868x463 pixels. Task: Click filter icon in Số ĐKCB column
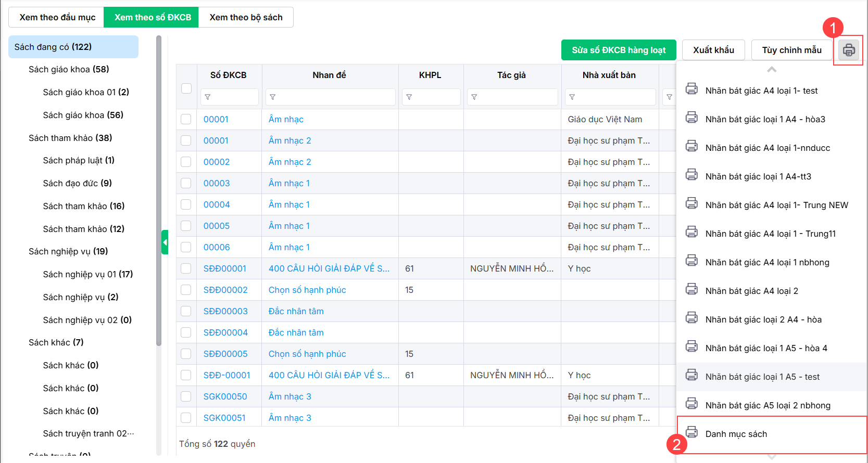tap(208, 97)
